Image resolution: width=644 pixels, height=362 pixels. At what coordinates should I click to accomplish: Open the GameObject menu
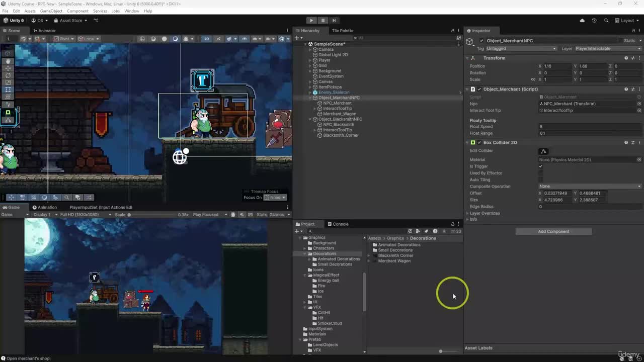pos(51,11)
